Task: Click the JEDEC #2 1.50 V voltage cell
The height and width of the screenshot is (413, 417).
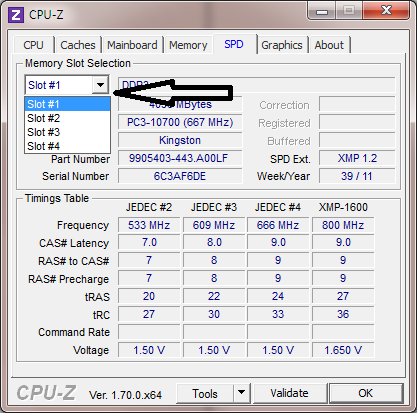Action: [149, 350]
